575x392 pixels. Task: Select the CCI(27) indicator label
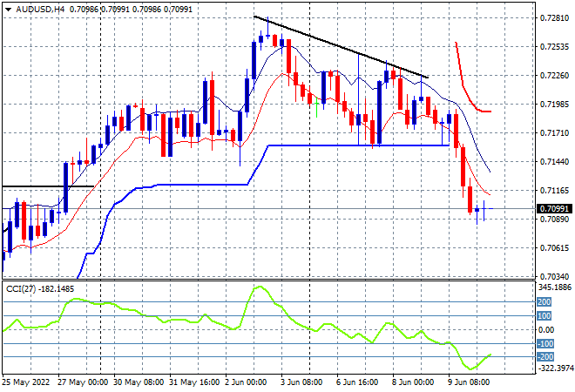click(21, 289)
